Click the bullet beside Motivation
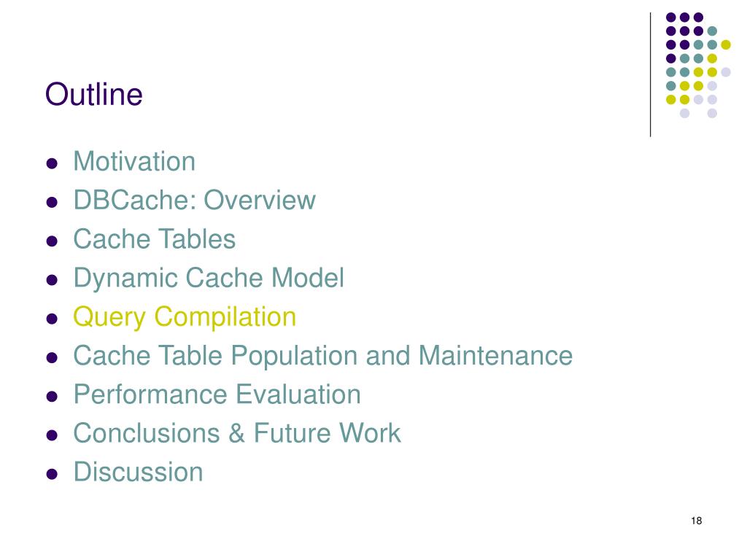The height and width of the screenshot is (560, 747). tap(52, 164)
